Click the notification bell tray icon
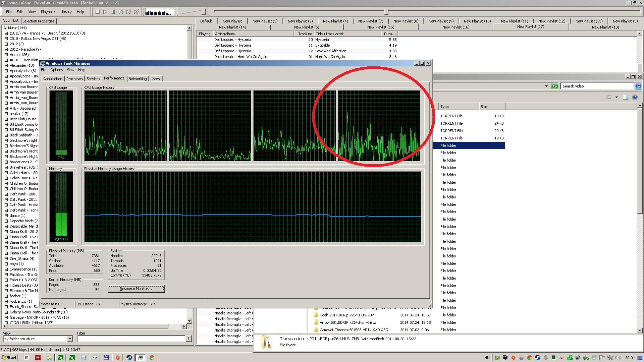The height and width of the screenshot is (362, 644). click(x=546, y=358)
